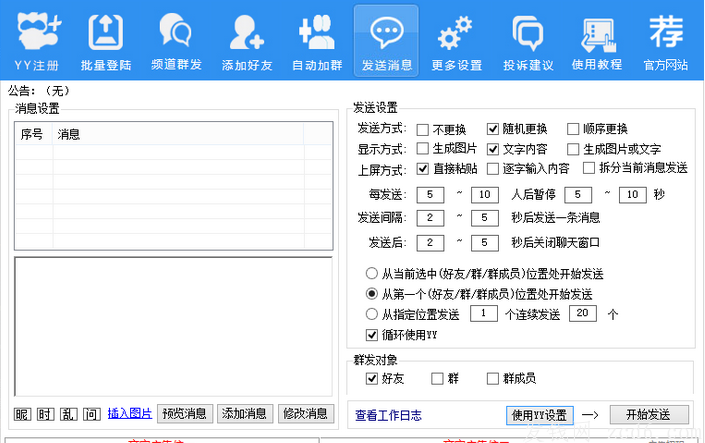
Task: Click the 使用YY设置 button
Action: (540, 415)
